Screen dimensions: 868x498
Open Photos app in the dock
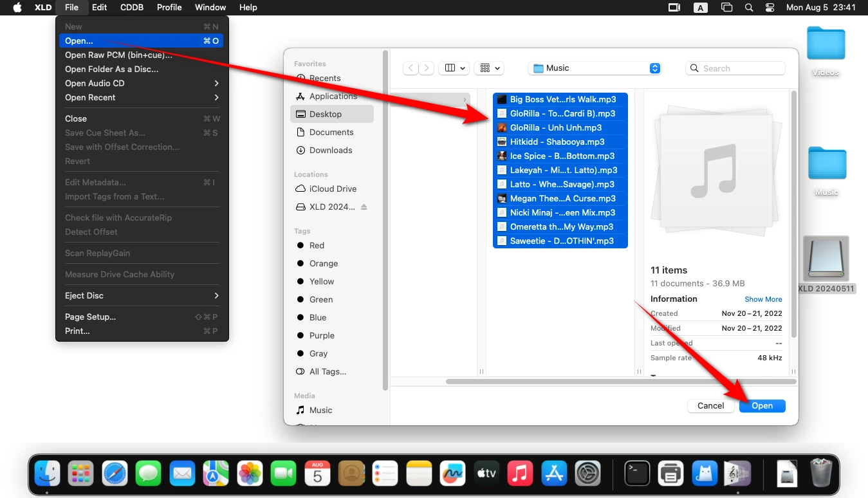[250, 474]
